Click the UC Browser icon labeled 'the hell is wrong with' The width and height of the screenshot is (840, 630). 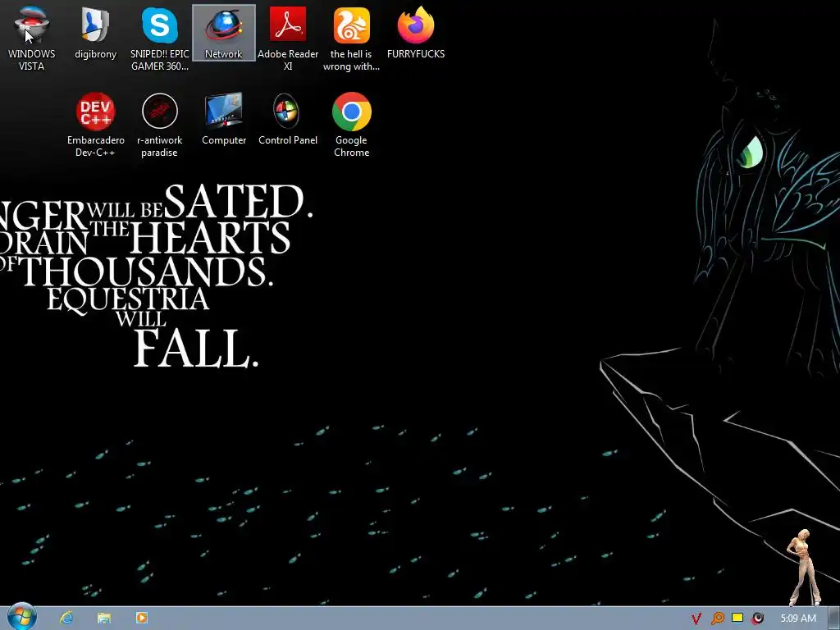coord(351,38)
